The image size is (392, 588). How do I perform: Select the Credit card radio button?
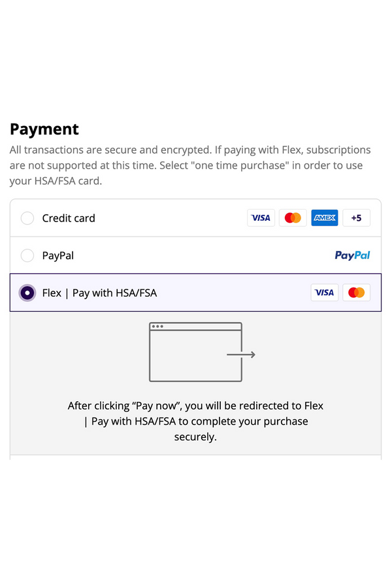(x=27, y=218)
